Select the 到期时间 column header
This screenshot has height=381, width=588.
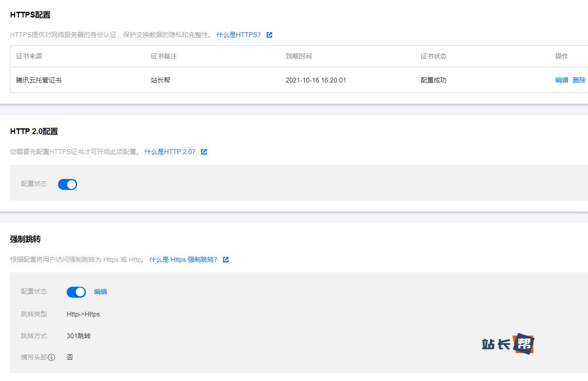click(x=299, y=56)
